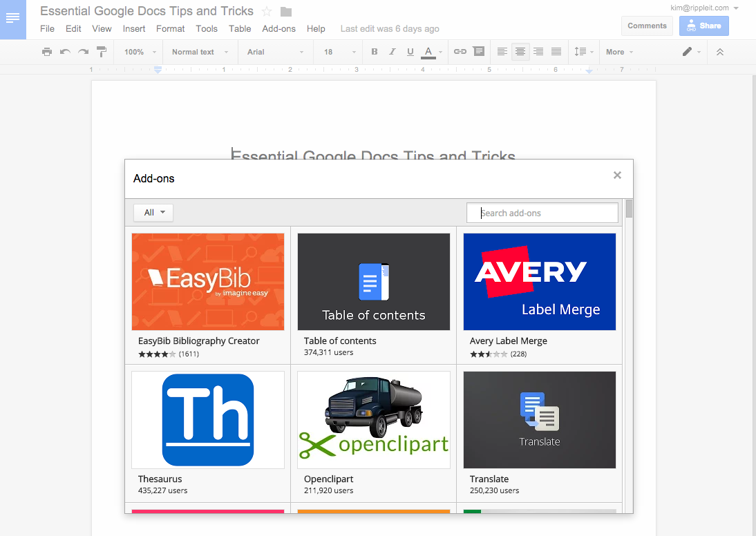
Task: Align text left
Action: coord(502,52)
